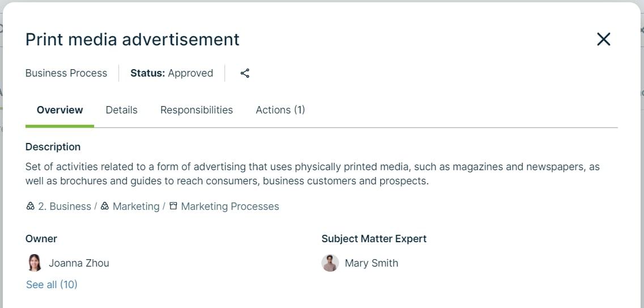Click the Business Process asset type label

(x=66, y=73)
